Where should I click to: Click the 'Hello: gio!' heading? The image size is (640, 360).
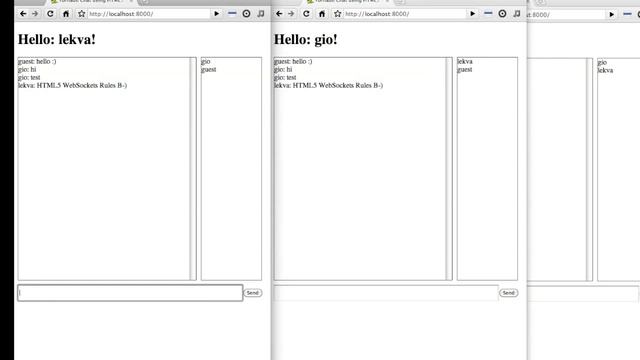[306, 40]
